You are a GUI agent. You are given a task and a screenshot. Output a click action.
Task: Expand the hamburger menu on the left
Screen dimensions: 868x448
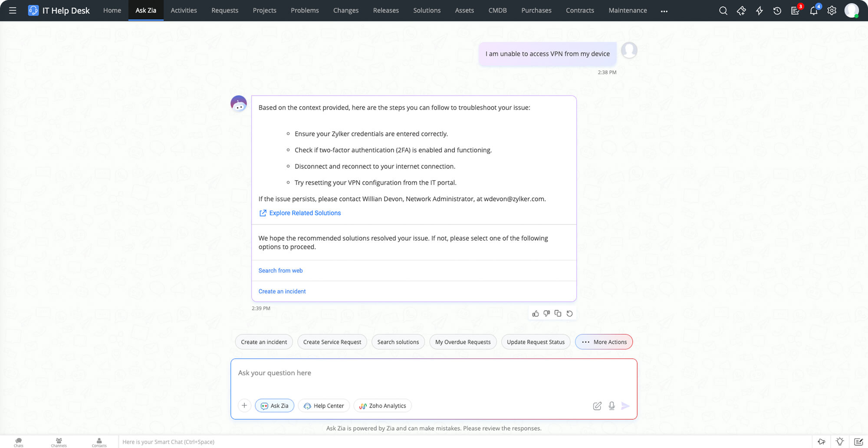(12, 10)
